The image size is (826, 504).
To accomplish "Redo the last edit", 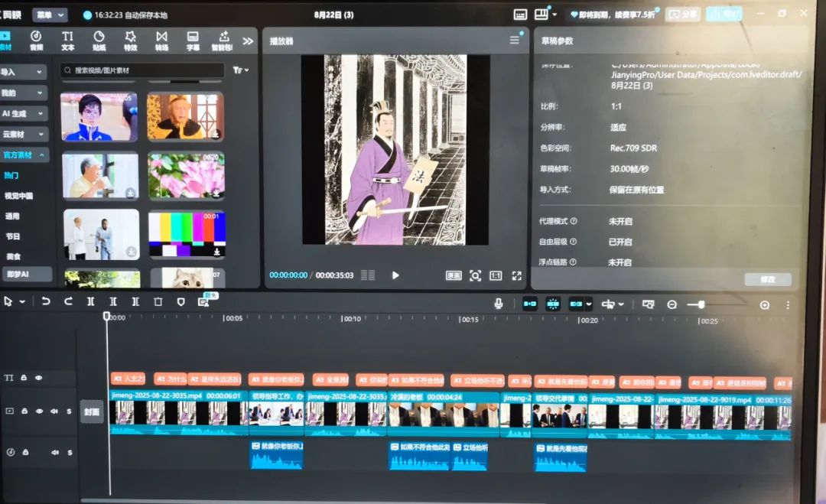I will tap(68, 301).
